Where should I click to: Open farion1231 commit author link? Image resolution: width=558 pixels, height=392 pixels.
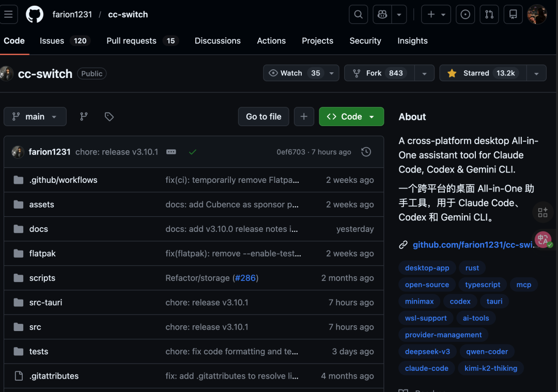(50, 152)
